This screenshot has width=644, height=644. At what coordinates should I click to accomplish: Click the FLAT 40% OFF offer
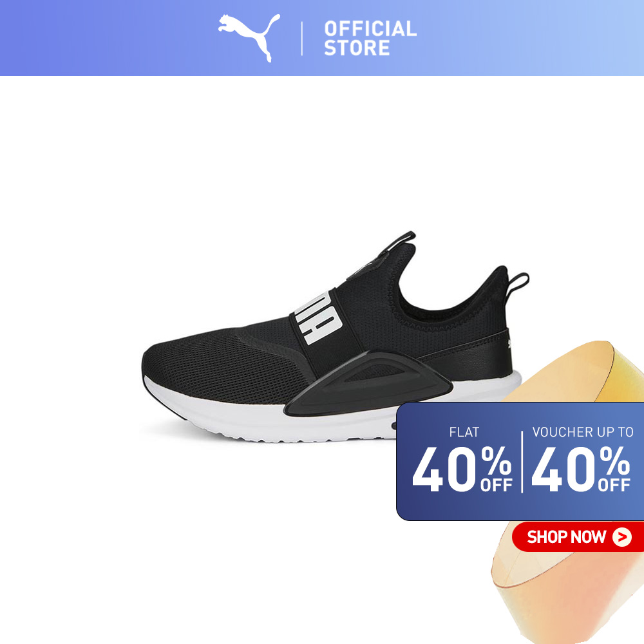pos(462,459)
